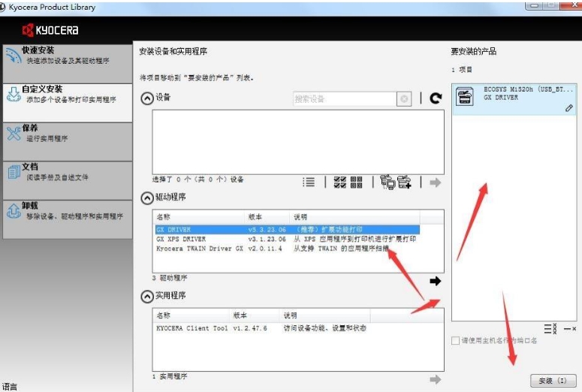582x392 pixels.
Task: Click the 安装 (I) install button
Action: point(553,381)
